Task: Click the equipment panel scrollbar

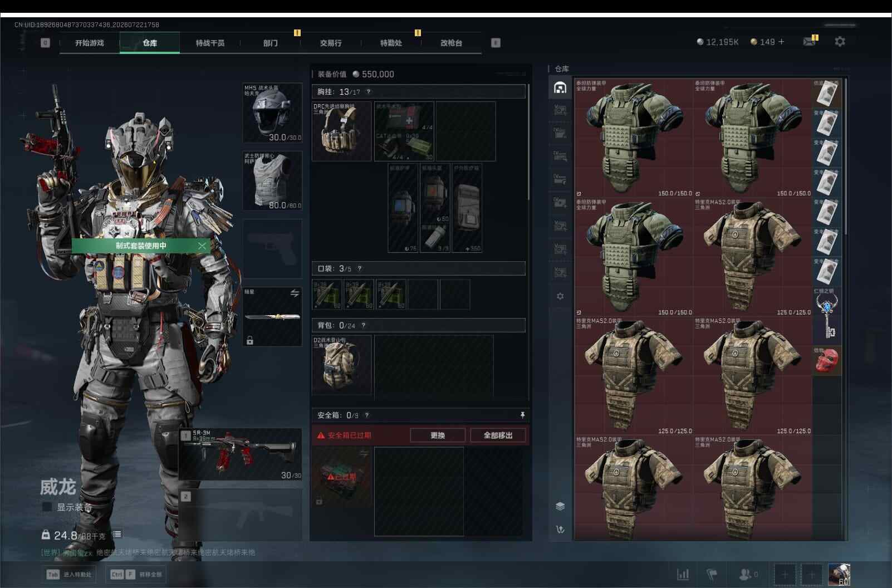Action: click(x=528, y=141)
